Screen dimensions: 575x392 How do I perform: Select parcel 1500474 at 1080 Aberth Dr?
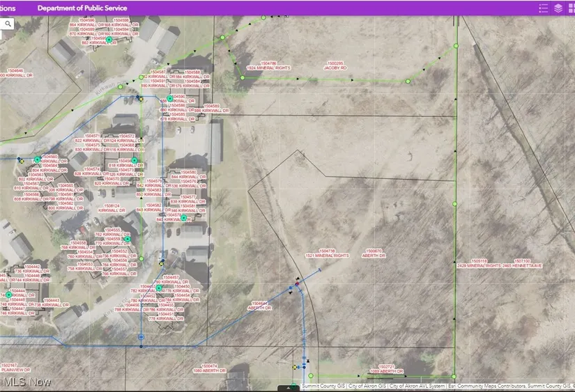(x=209, y=368)
